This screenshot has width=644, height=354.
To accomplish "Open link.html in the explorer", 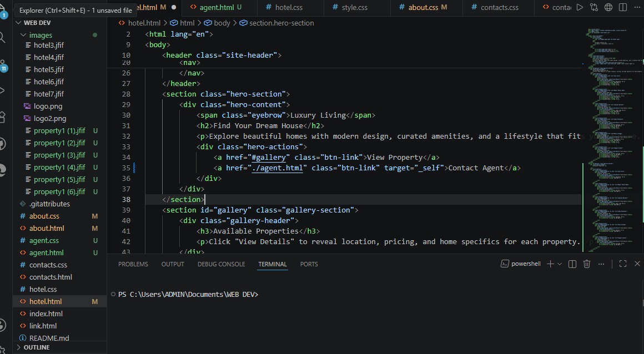I will pyautogui.click(x=43, y=326).
